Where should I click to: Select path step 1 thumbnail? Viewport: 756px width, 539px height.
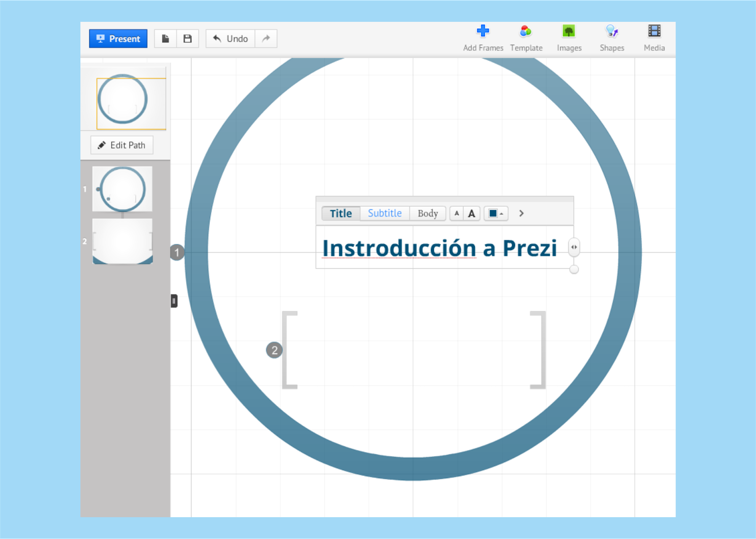[x=122, y=189]
